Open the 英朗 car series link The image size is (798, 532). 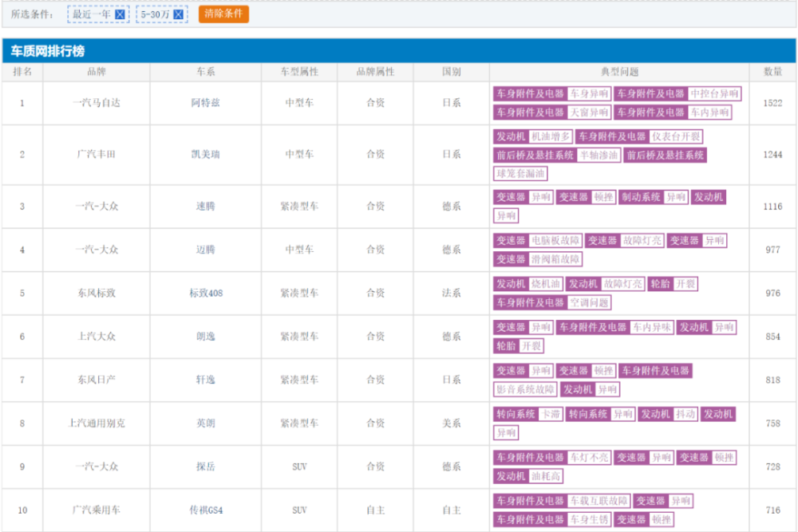pyautogui.click(x=206, y=424)
